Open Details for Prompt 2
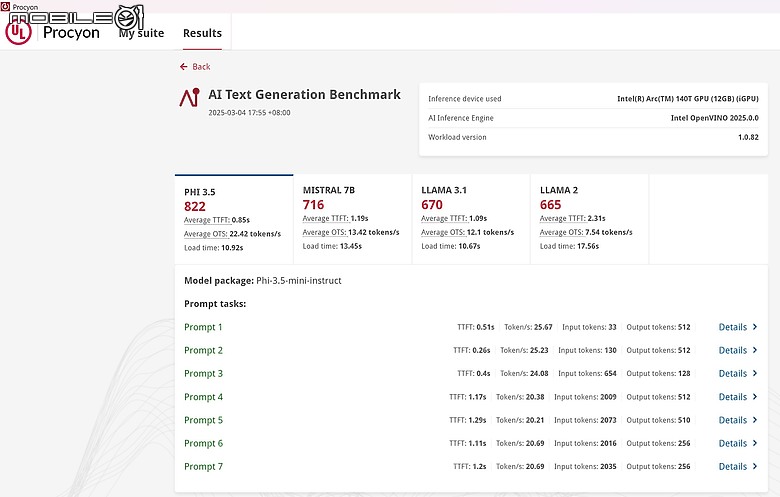This screenshot has width=780, height=497. tap(738, 350)
